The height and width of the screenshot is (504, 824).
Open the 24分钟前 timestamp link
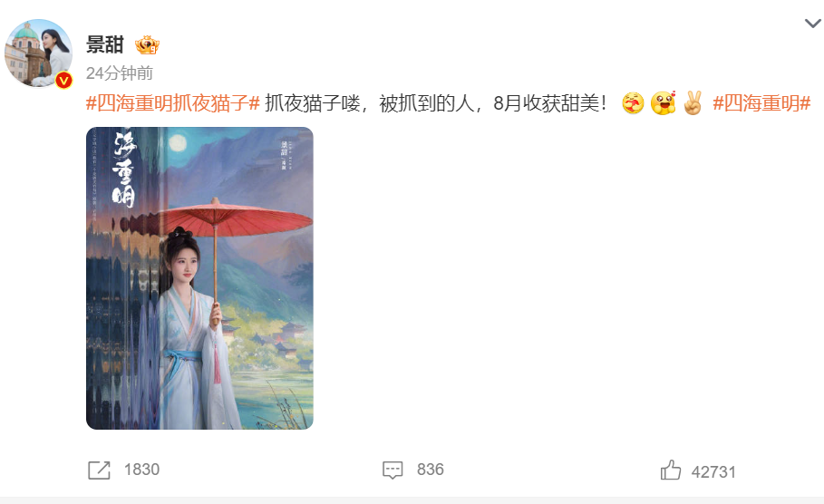coord(120,73)
